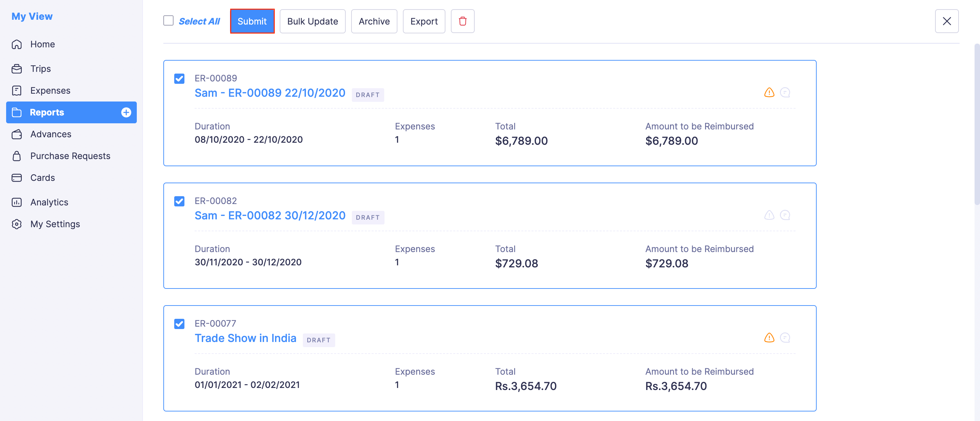980x421 pixels.
Task: Open the Analytics icon in sidebar
Action: pyautogui.click(x=17, y=202)
